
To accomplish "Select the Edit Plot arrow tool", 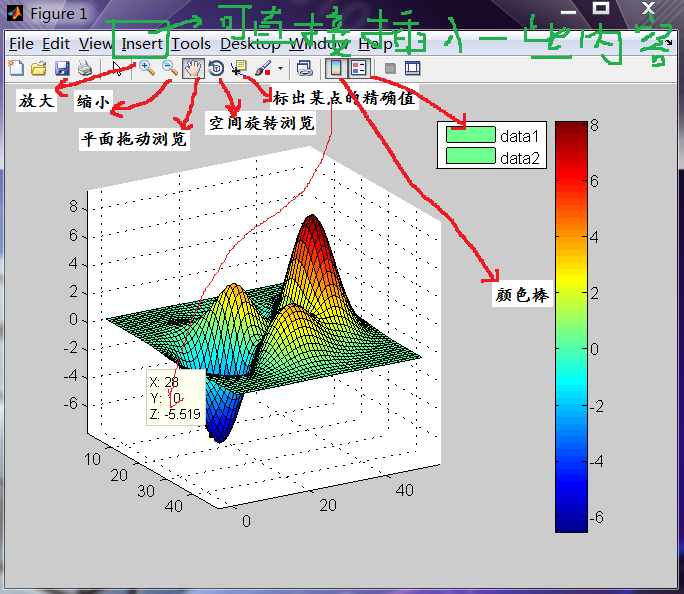I will tap(116, 68).
